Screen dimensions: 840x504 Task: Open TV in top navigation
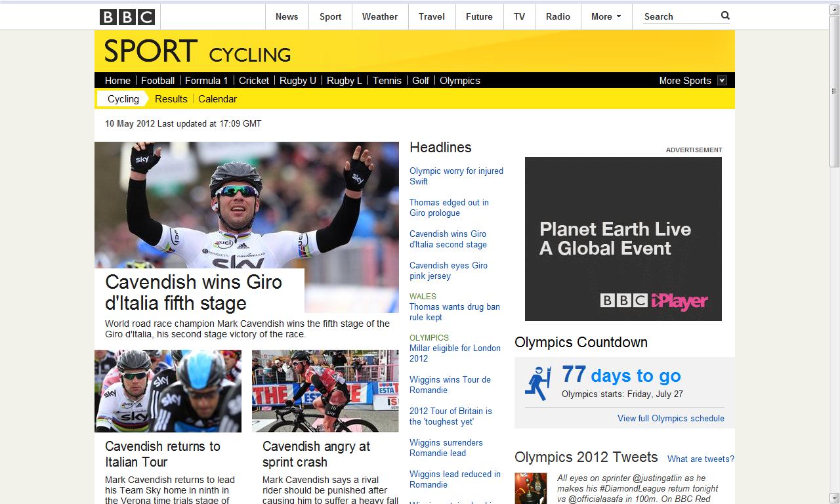tap(520, 17)
